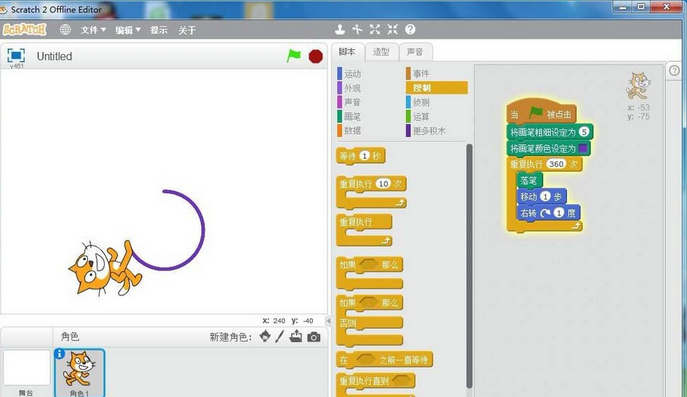Open the language globe menu
Image resolution: width=687 pixels, height=397 pixels.
tap(65, 29)
